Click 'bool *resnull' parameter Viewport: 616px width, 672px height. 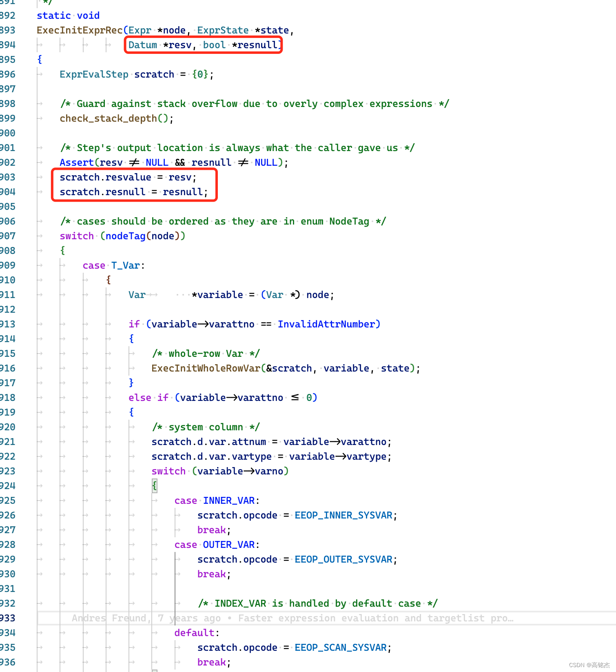240,45
